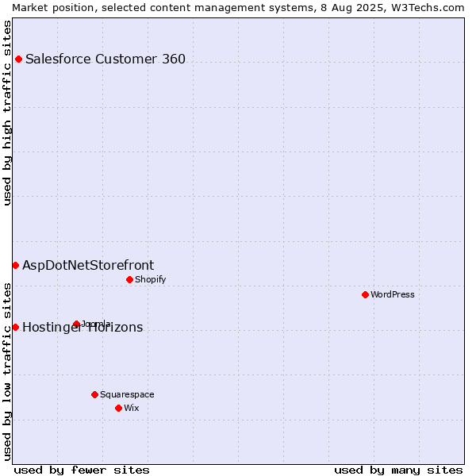Screen dimensions: 476x476
Task: Click the 'used by many sites' axis label
Action: click(x=398, y=470)
